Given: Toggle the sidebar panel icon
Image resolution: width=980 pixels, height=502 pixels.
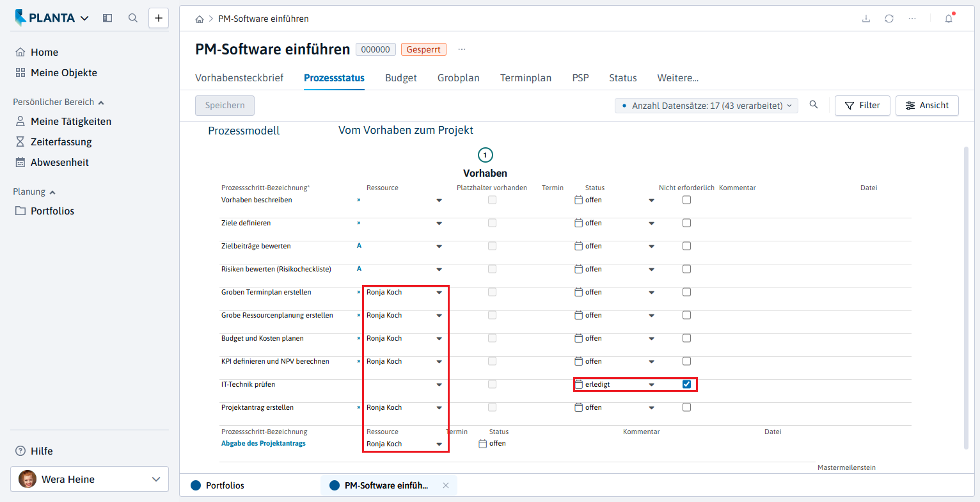Looking at the screenshot, I should point(107,18).
